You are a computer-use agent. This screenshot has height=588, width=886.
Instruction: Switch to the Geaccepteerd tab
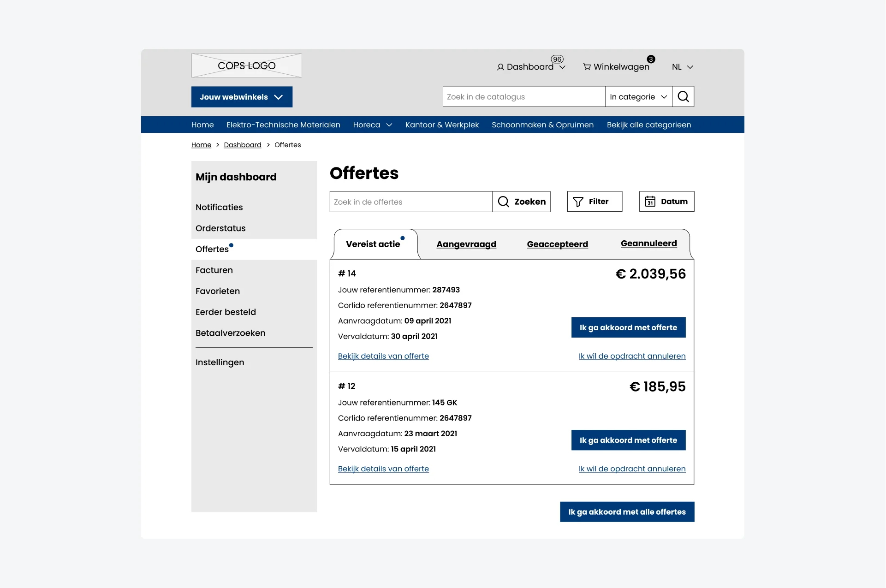pos(557,244)
